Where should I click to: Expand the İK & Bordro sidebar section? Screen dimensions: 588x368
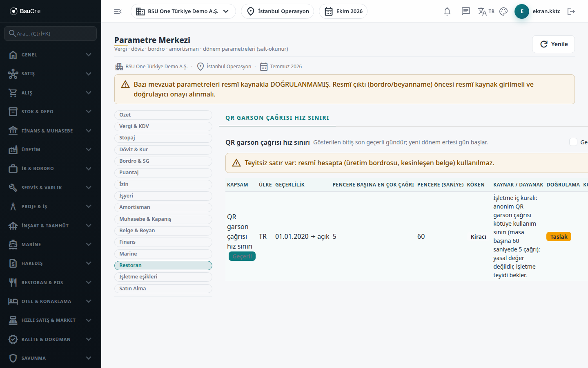click(51, 168)
